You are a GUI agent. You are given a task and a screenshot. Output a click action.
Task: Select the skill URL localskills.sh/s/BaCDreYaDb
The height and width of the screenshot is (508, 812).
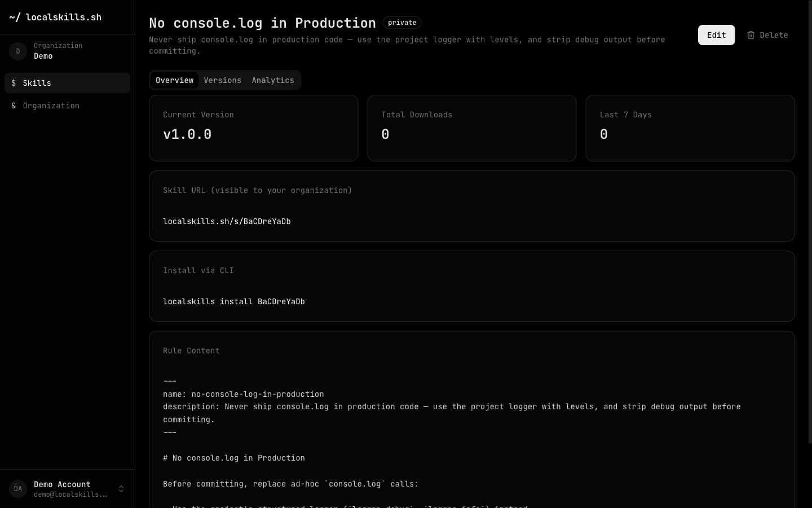tap(227, 221)
